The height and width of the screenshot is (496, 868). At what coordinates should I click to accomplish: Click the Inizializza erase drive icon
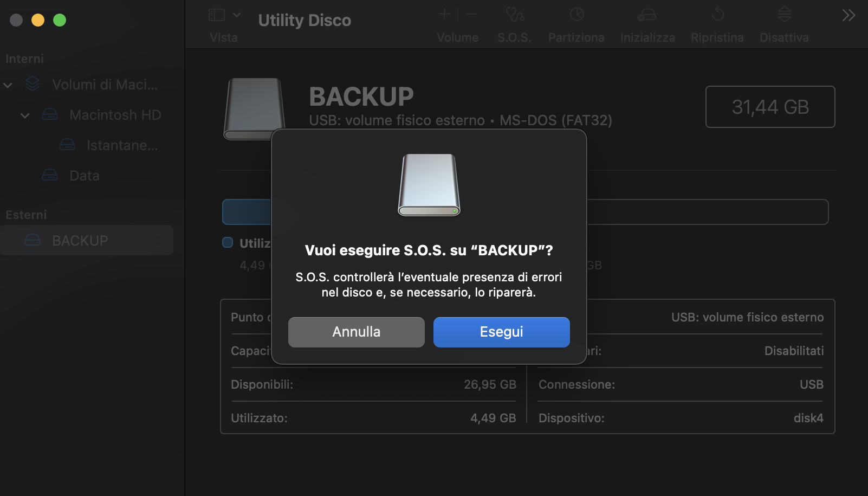click(647, 15)
